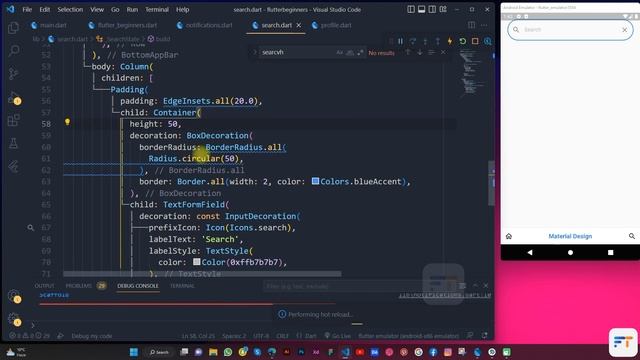Open the Manage gear menu

pos(13,319)
